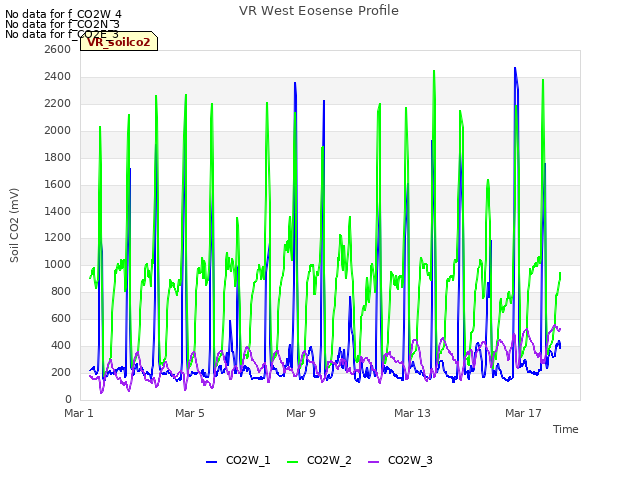Click the 2600 y-axis tick label
640x480 pixels.
pyautogui.click(x=58, y=50)
